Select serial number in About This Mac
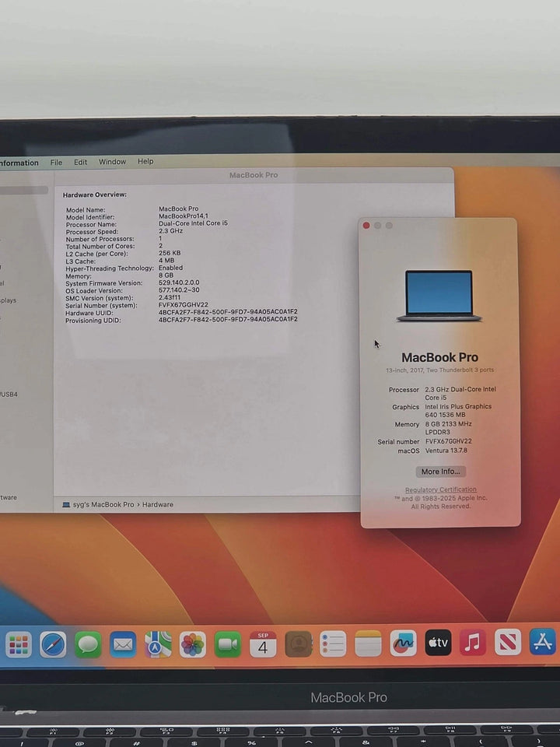Image resolution: width=560 pixels, height=747 pixels. click(449, 441)
